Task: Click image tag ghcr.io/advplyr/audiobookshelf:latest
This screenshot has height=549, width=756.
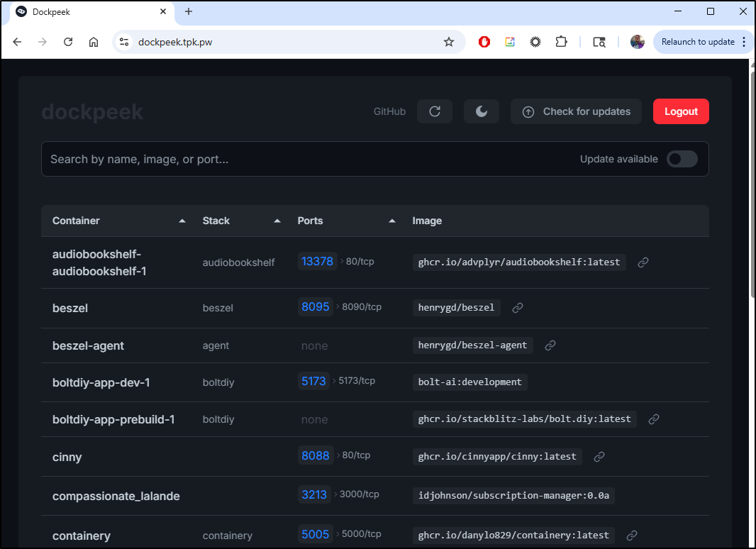Action: click(519, 262)
